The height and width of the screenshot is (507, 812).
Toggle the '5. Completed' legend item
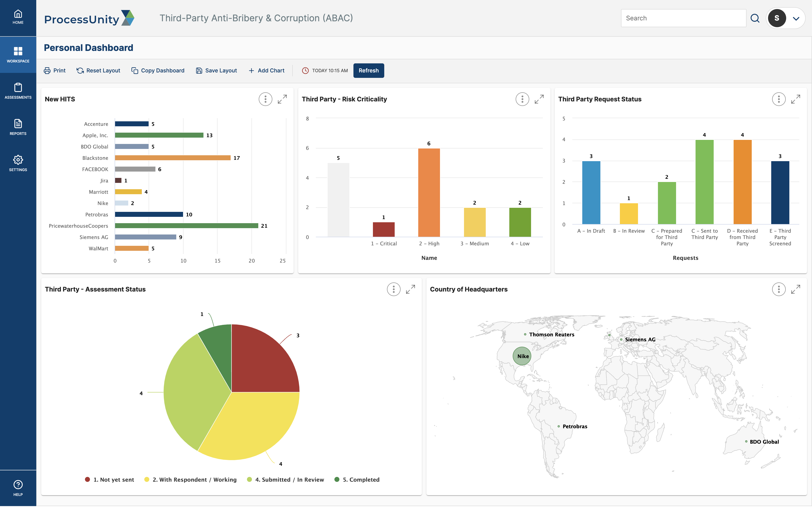click(x=357, y=480)
